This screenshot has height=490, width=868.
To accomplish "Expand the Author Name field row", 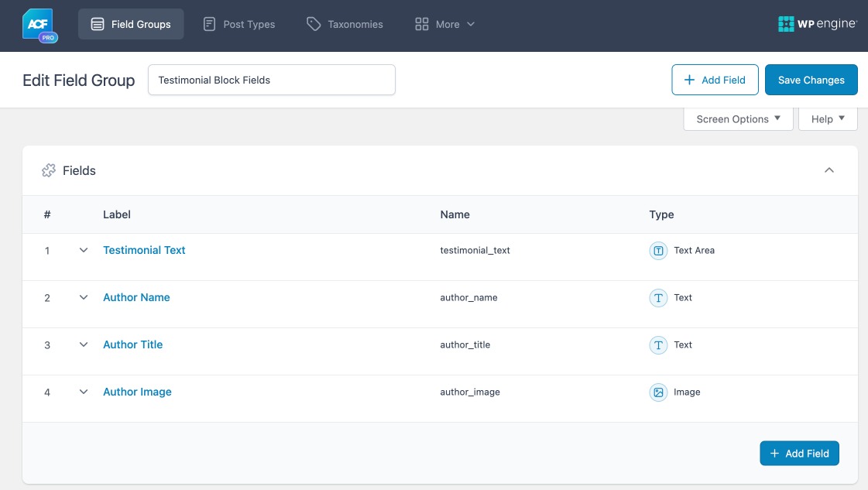I will coord(84,297).
